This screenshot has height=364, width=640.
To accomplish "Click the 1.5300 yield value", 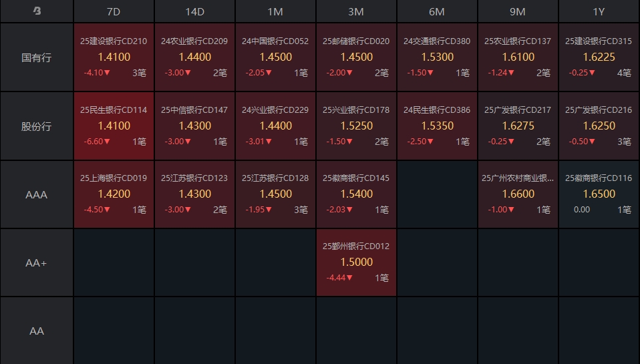I will coord(437,57).
